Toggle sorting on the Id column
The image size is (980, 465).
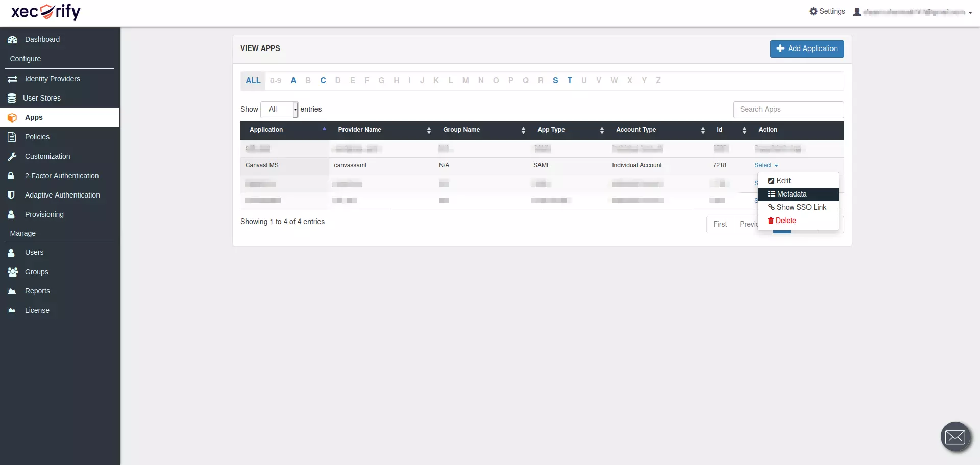pyautogui.click(x=744, y=130)
